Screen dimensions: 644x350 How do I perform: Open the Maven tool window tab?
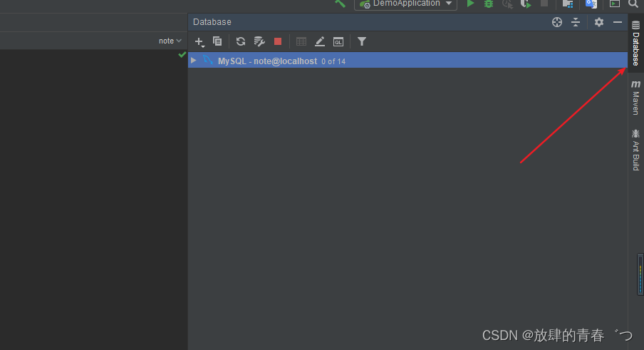pyautogui.click(x=635, y=97)
